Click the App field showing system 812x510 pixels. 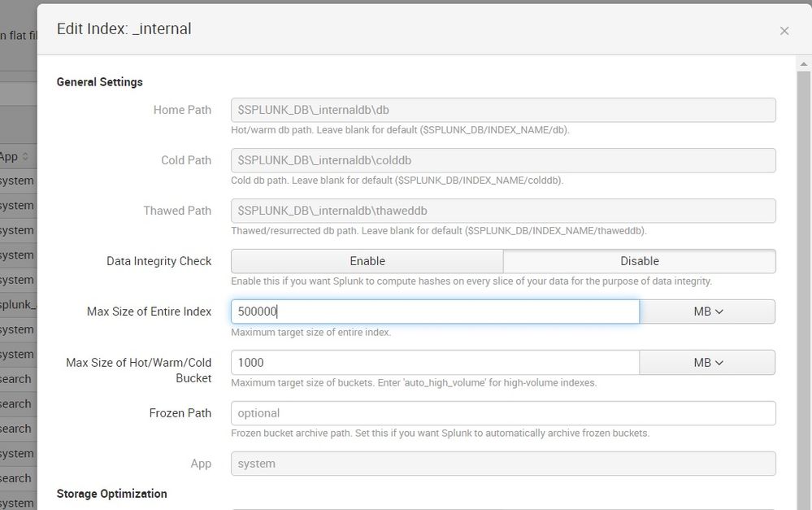tap(503, 464)
